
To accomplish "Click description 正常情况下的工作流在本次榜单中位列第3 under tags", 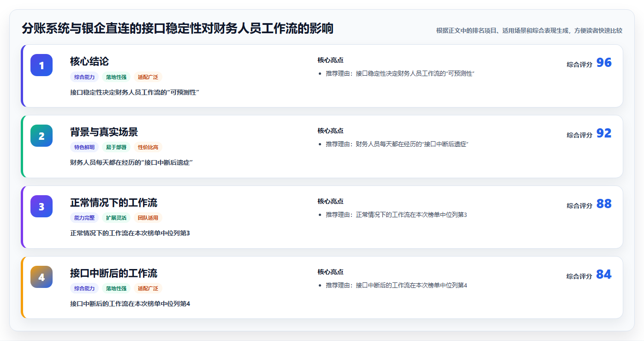I will coord(130,233).
